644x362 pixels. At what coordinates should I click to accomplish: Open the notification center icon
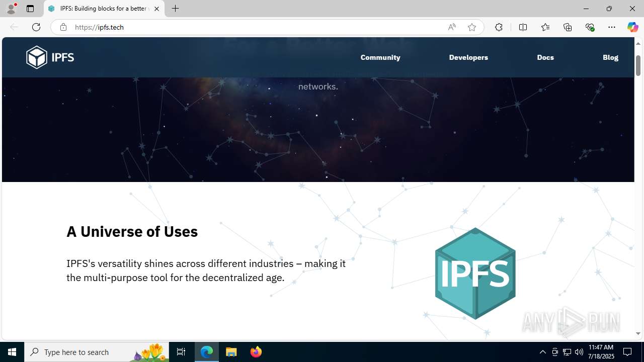(x=628, y=352)
